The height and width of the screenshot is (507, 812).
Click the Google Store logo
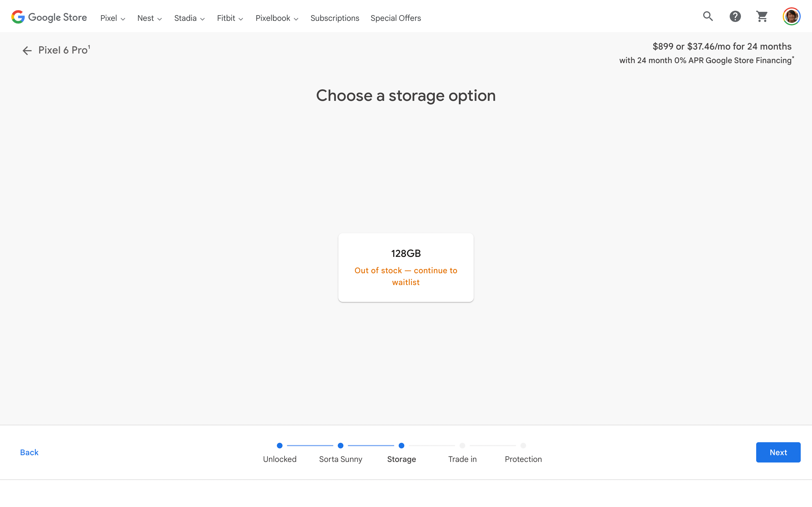[49, 17]
